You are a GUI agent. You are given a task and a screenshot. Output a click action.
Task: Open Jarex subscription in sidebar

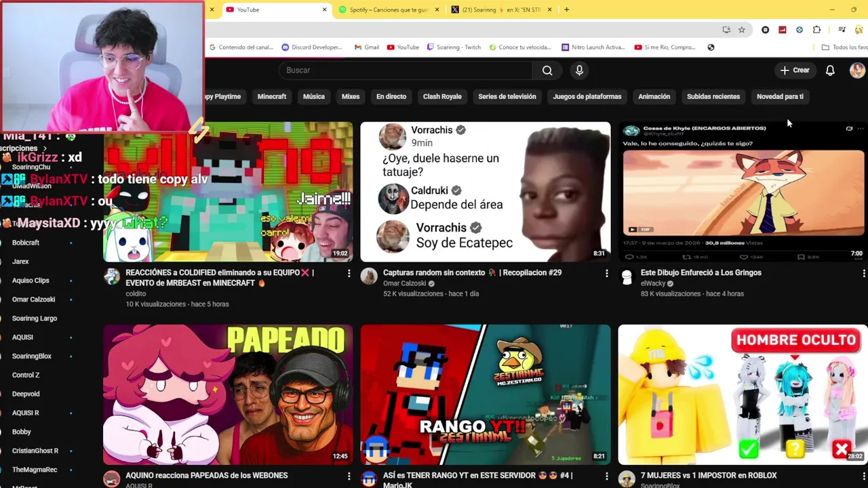(20, 262)
